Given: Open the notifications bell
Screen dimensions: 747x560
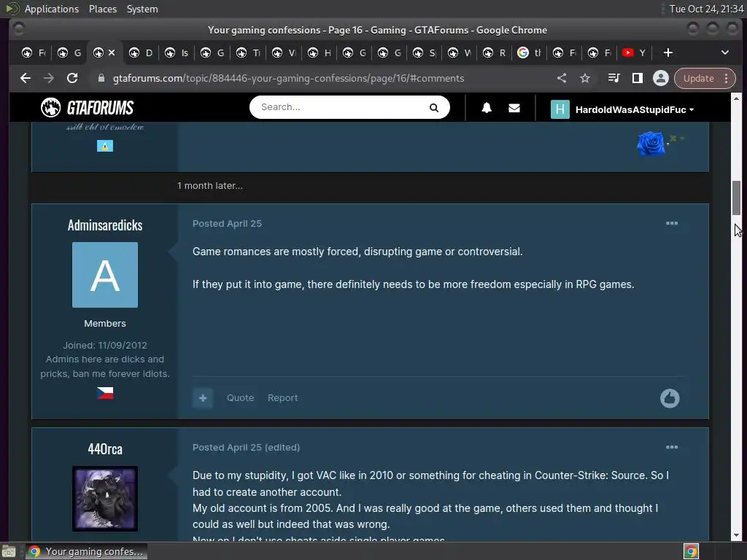Looking at the screenshot, I should point(487,108).
